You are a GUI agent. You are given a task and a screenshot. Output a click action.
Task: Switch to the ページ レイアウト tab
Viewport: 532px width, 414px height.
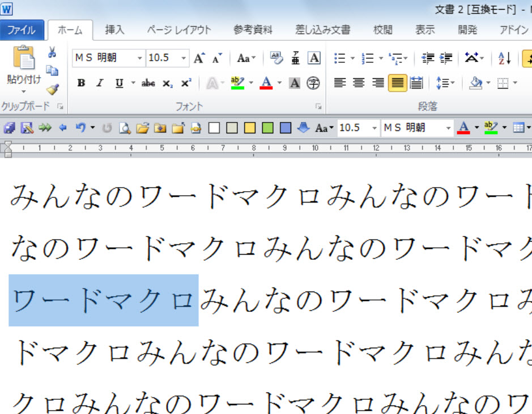(x=178, y=30)
